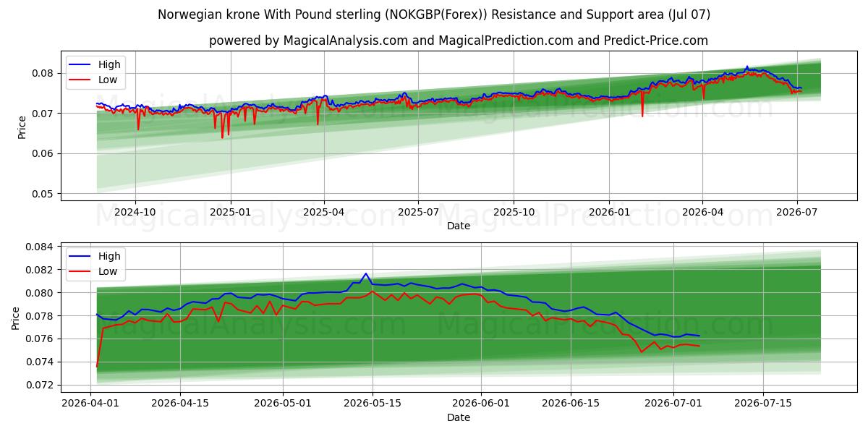Click the '2026-04-15' date tick label
This screenshot has width=868, height=434.
(x=180, y=403)
